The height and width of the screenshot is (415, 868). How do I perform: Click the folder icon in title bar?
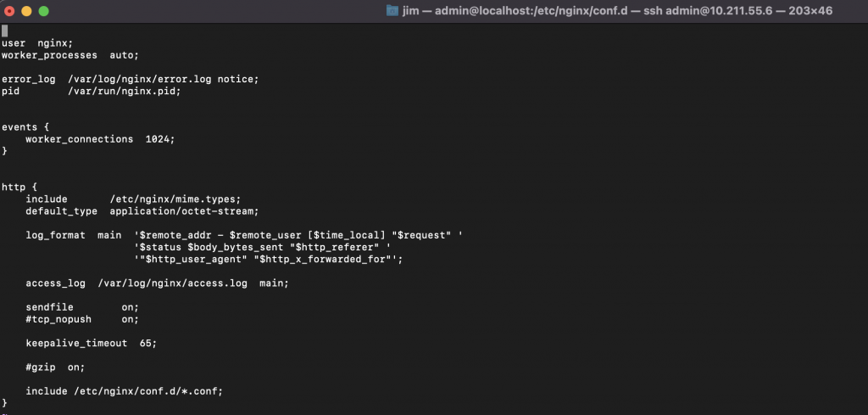pyautogui.click(x=392, y=10)
